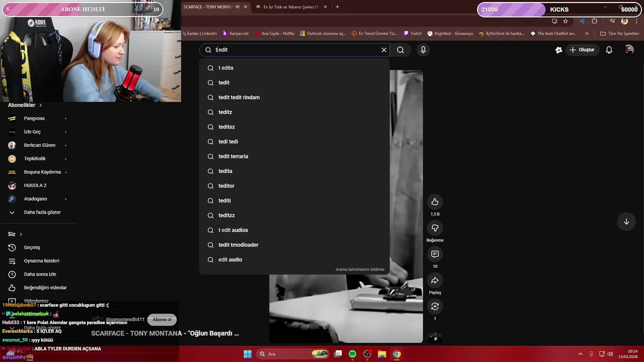Open Twitch bookmark

tap(413, 34)
